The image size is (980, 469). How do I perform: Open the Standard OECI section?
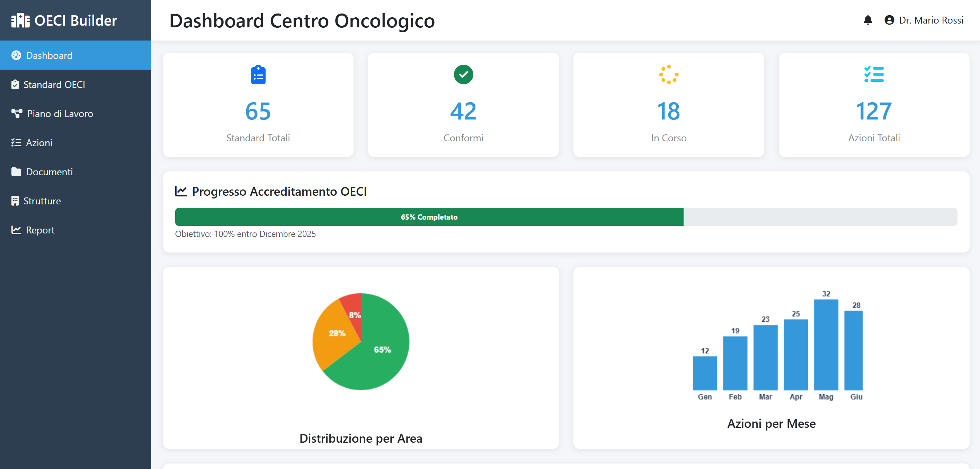coord(54,85)
